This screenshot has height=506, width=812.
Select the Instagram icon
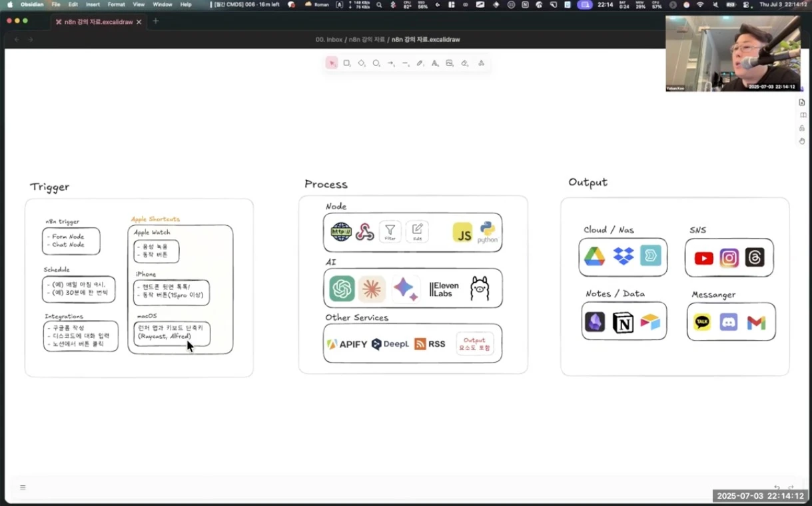(729, 258)
